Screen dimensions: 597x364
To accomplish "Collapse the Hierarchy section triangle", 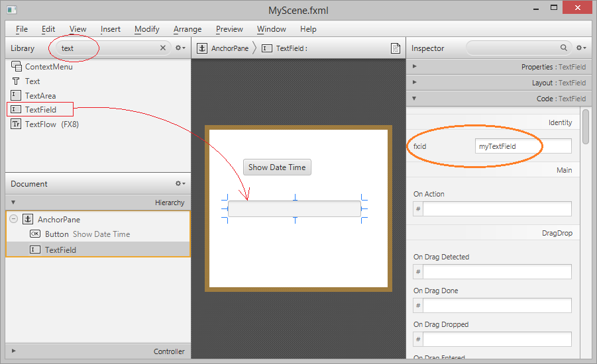I will [x=13, y=203].
